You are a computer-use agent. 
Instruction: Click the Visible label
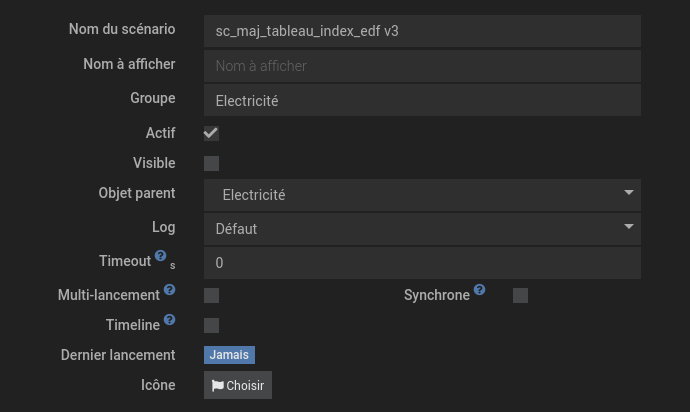click(154, 163)
